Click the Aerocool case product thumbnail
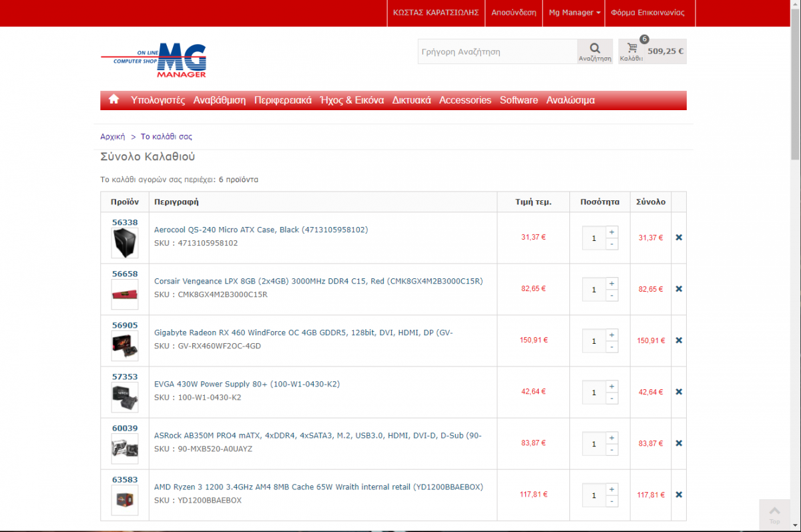The width and height of the screenshot is (801, 532). pyautogui.click(x=125, y=243)
